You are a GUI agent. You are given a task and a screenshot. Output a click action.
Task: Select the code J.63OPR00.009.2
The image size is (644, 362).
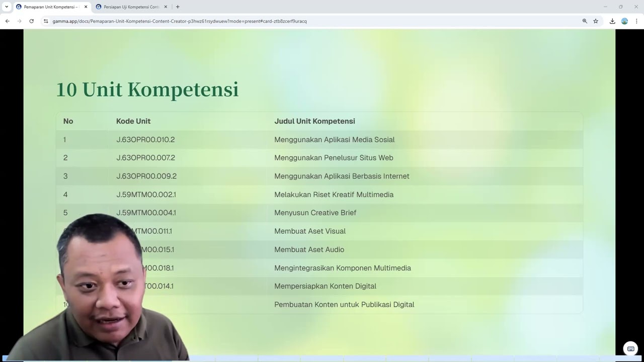click(146, 176)
